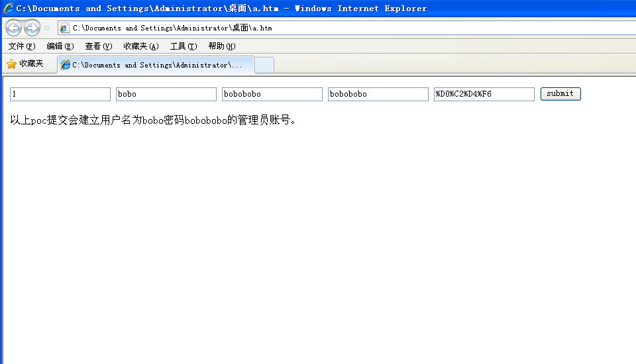Open a new blank tab

(x=264, y=66)
